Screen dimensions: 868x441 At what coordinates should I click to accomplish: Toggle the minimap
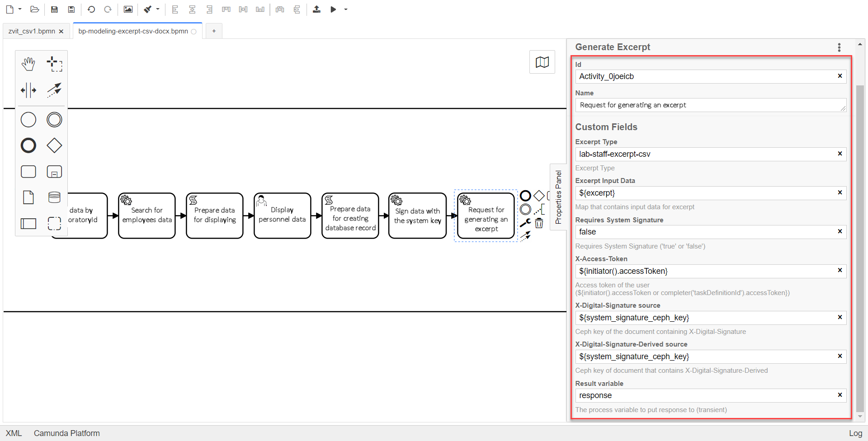[x=542, y=62]
